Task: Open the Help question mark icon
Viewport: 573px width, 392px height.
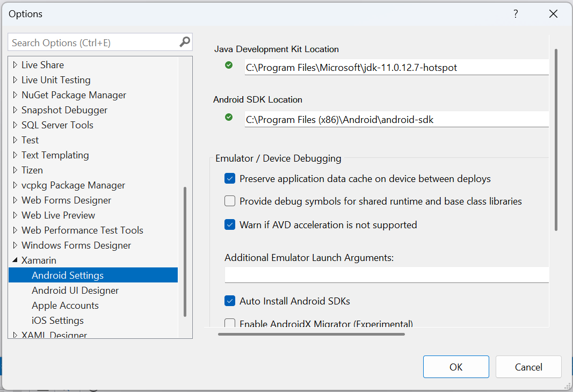Action: coord(516,14)
